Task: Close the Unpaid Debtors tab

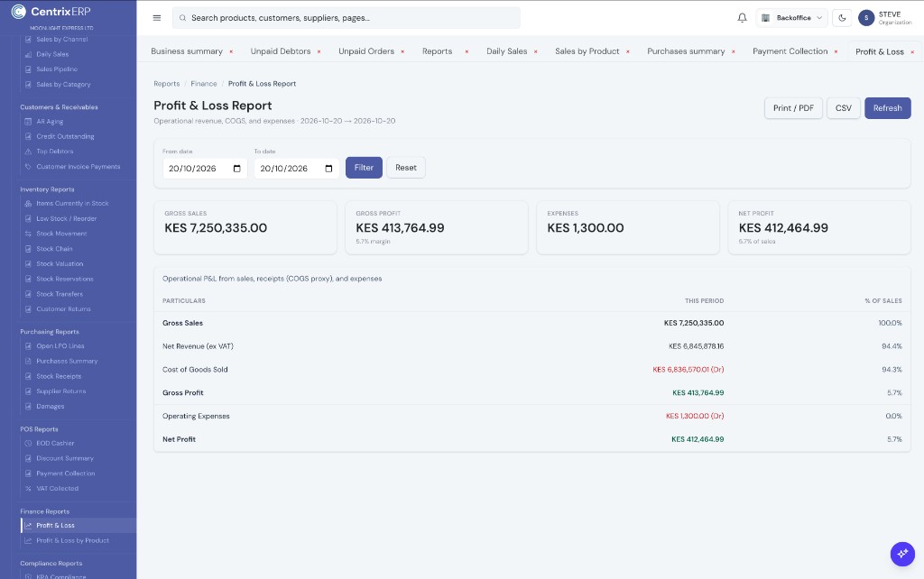Action: pos(319,51)
